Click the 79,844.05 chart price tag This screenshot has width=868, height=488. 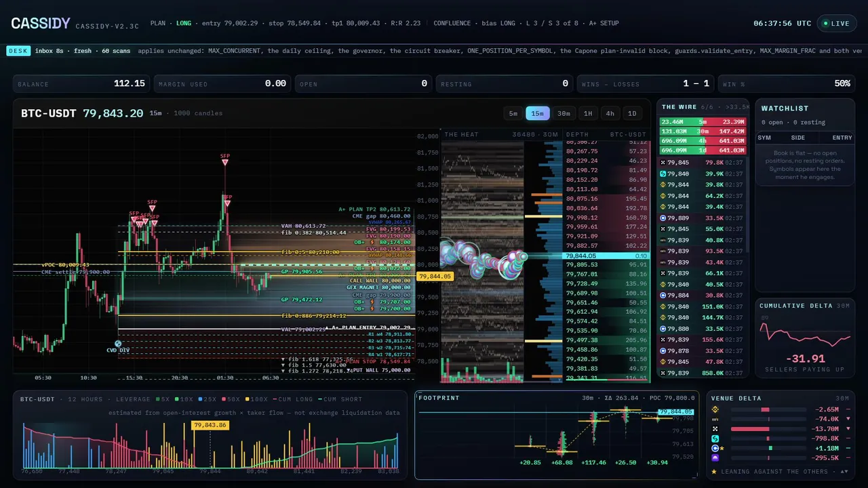point(435,277)
